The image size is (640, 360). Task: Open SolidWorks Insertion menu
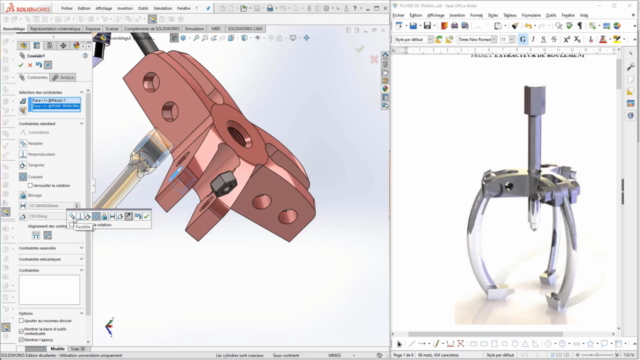124,8
